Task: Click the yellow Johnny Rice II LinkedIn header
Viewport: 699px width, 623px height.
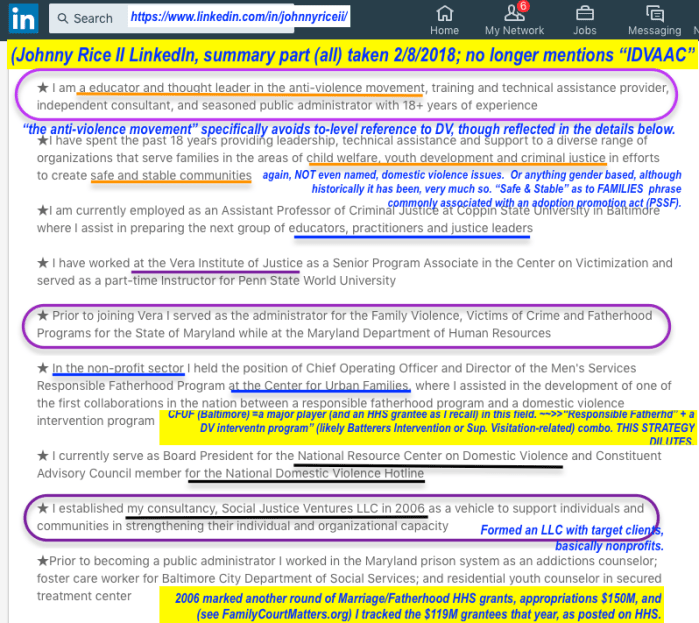Action: (350, 57)
